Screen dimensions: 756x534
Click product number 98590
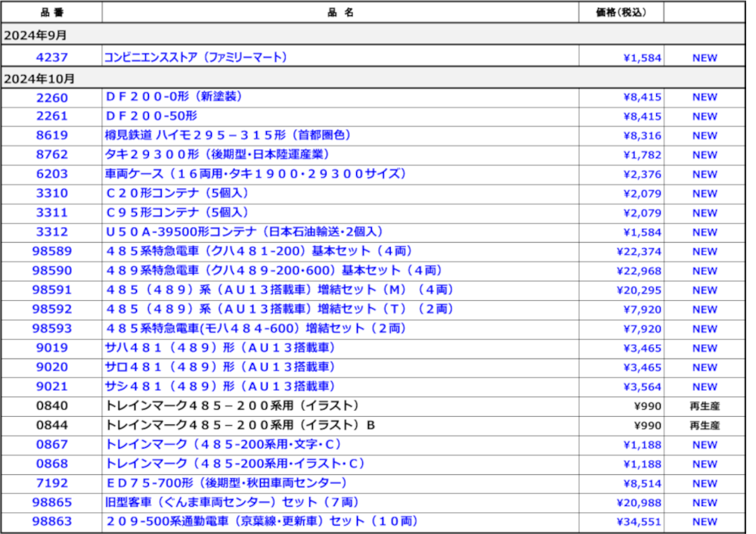coord(51,271)
